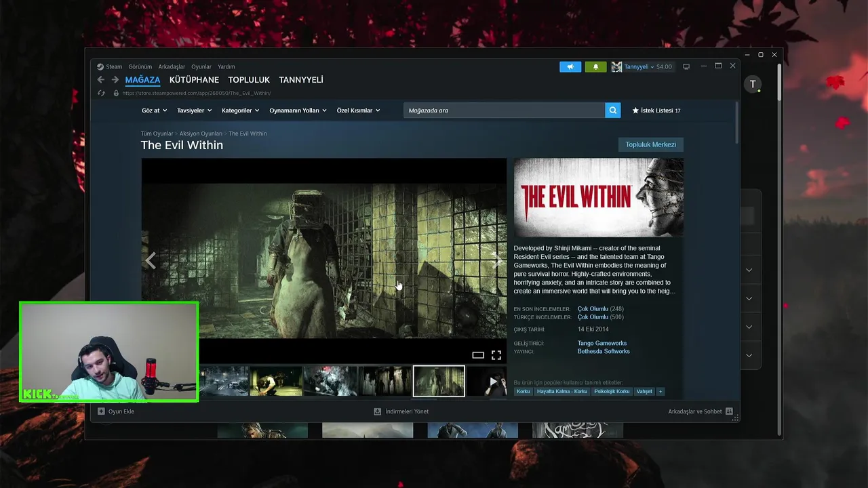This screenshot has height=488, width=868.
Task: Open Turkish reviews Çok Olumlu (500)
Action: [x=600, y=317]
